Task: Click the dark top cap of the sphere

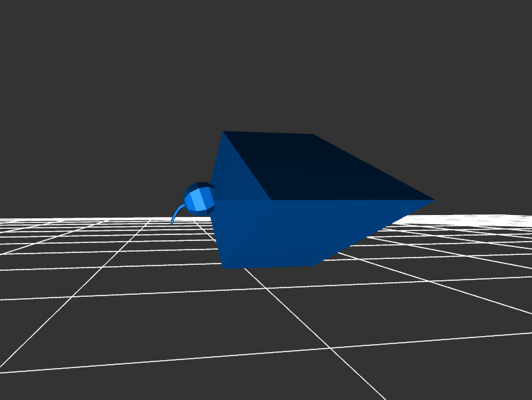Action: 200,186
